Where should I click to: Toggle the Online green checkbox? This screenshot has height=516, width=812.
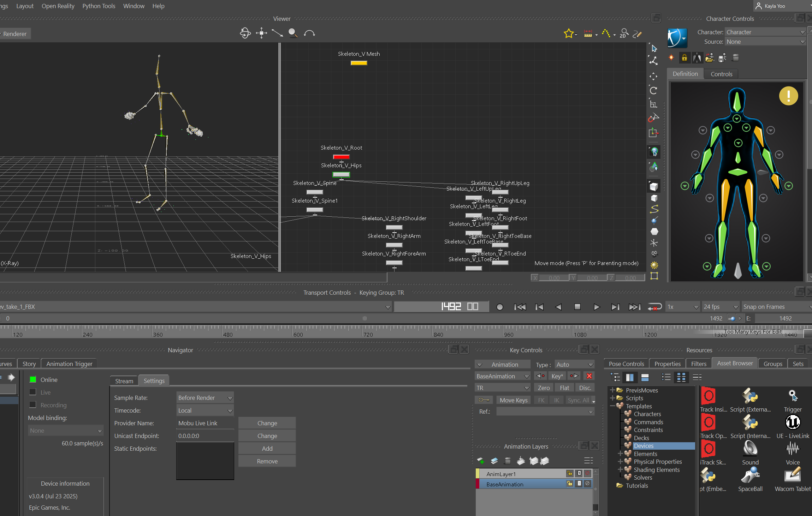pyautogui.click(x=33, y=379)
